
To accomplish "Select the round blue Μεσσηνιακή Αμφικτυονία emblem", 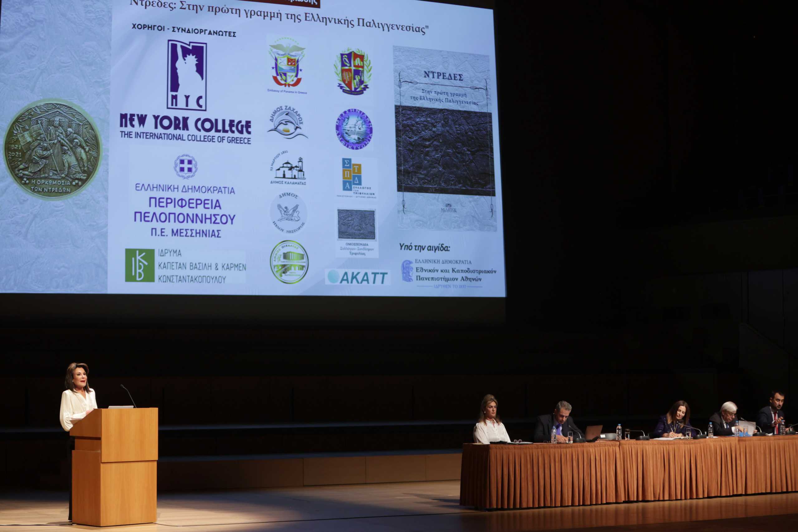I will point(354,129).
